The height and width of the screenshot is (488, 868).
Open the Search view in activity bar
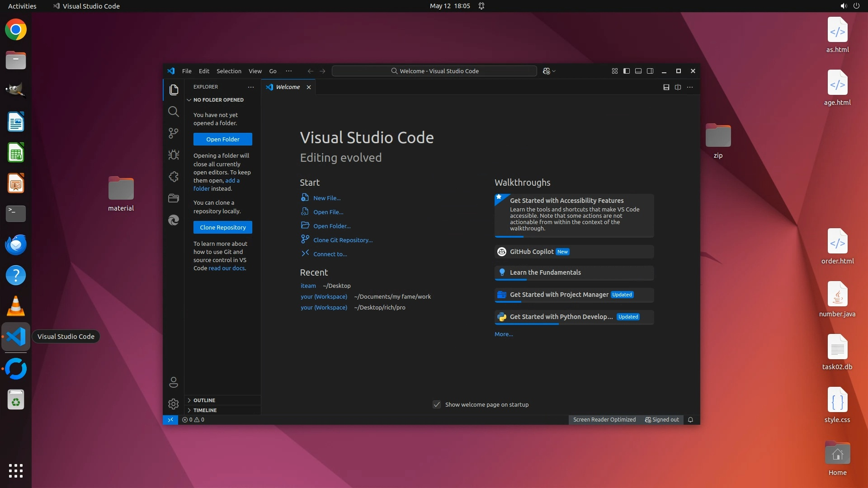point(173,111)
